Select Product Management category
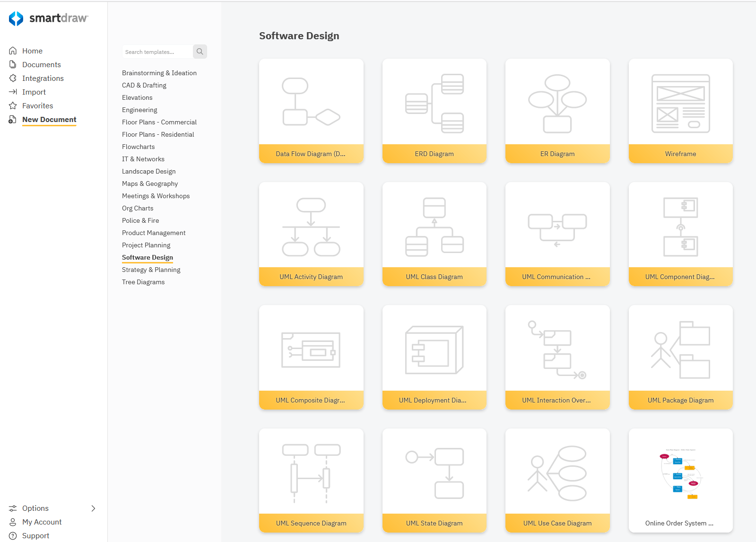The height and width of the screenshot is (542, 756). pyautogui.click(x=154, y=233)
